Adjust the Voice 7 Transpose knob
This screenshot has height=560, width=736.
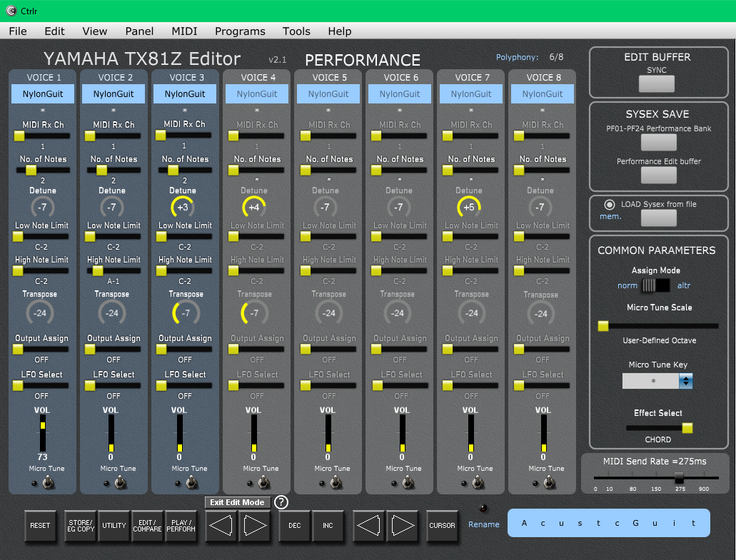coord(472,313)
